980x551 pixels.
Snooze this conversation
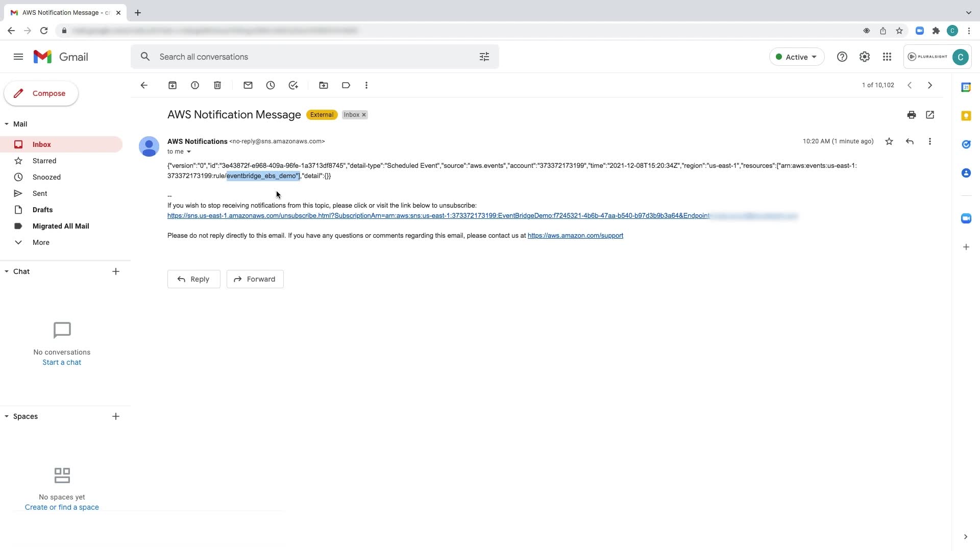[271, 85]
